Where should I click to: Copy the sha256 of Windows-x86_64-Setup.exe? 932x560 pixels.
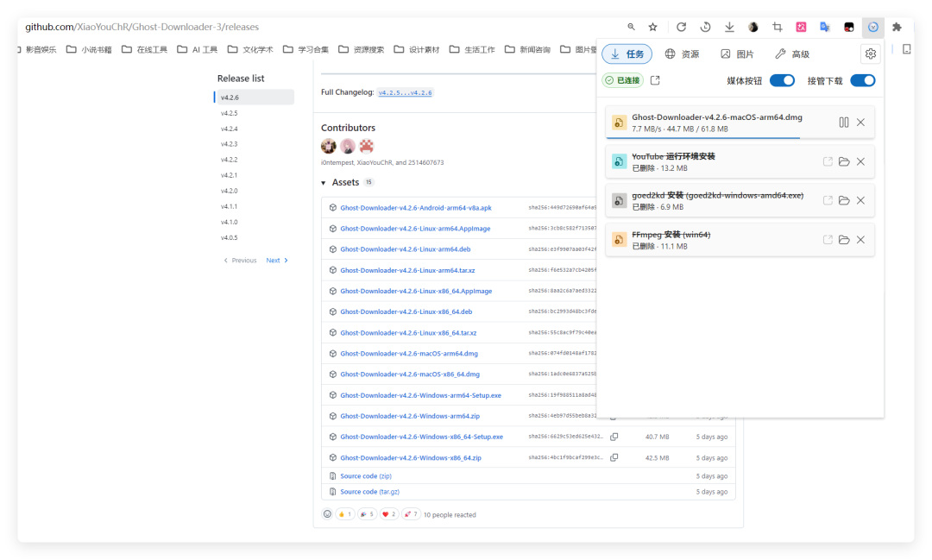click(614, 437)
